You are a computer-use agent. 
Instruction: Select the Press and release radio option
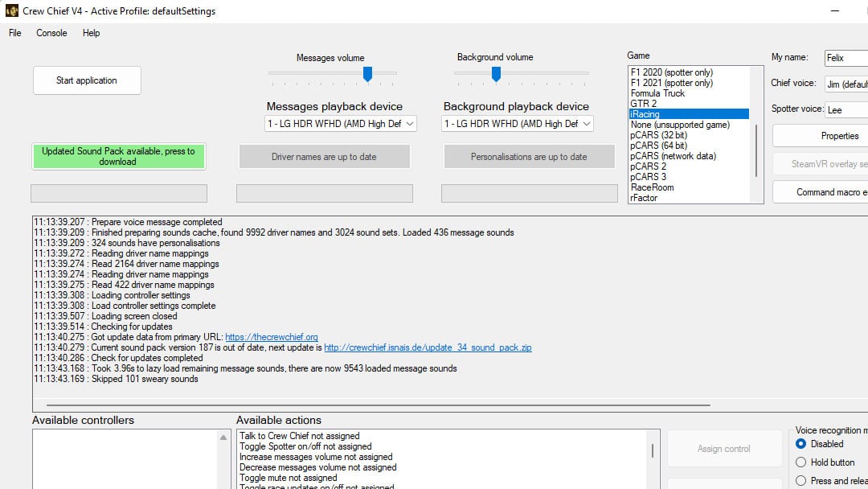[800, 481]
